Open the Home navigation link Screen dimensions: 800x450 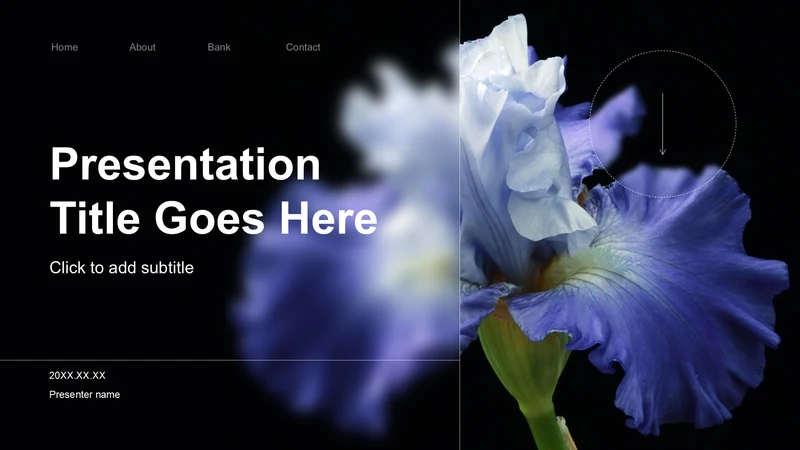point(64,47)
